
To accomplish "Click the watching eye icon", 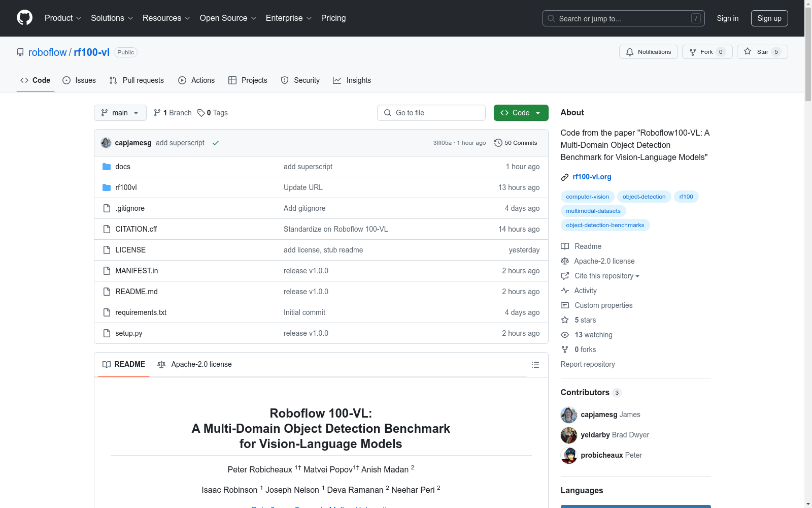I will coord(565,335).
